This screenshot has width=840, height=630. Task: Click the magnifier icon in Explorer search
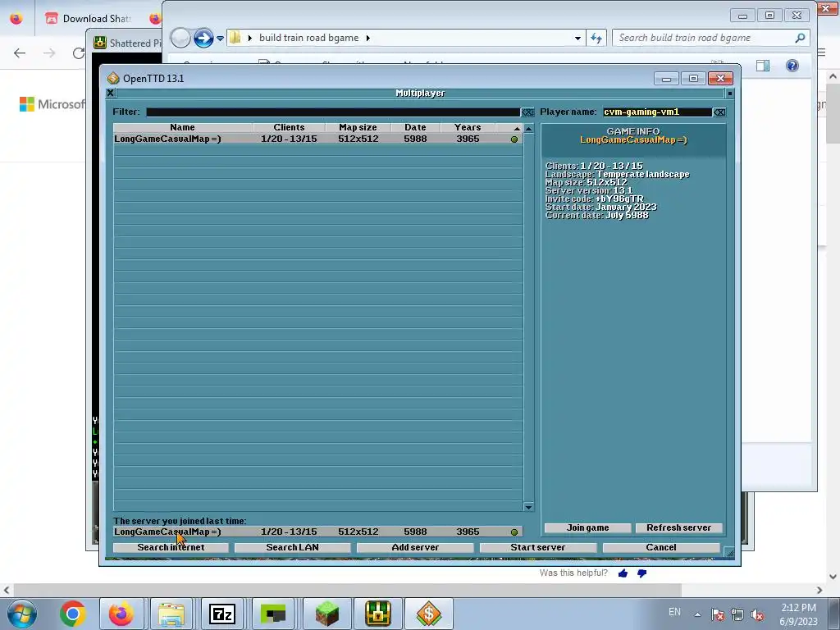click(800, 38)
